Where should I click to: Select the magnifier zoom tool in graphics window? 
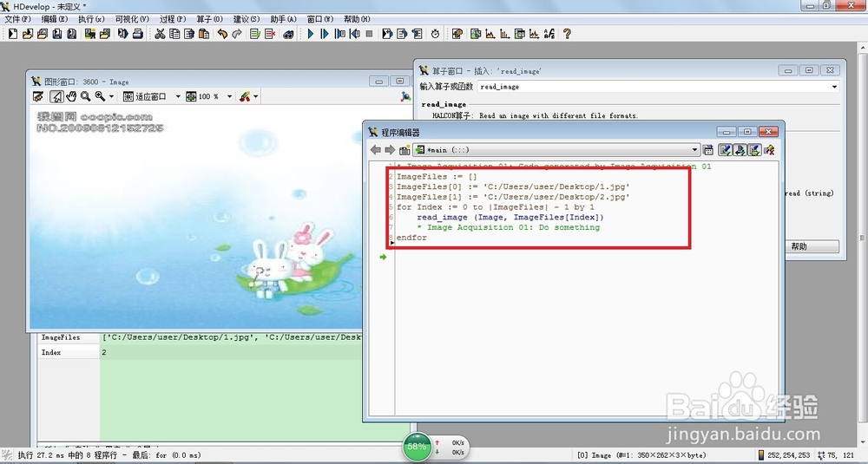click(86, 96)
